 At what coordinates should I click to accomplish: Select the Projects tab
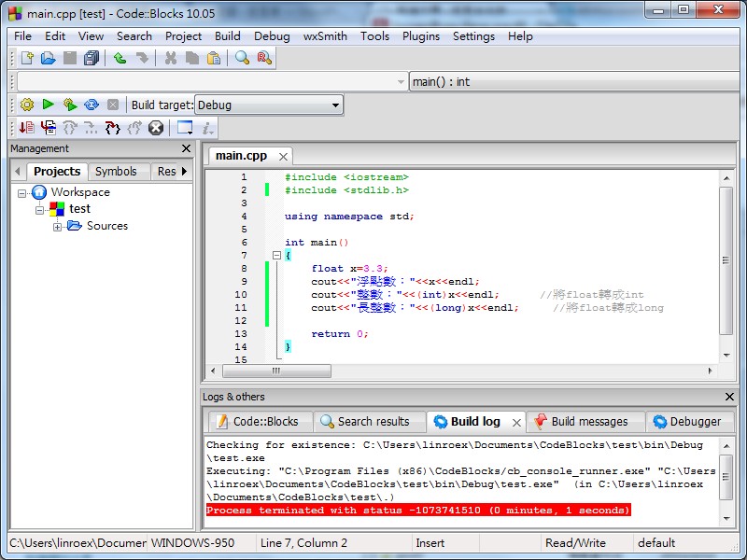pyautogui.click(x=57, y=172)
